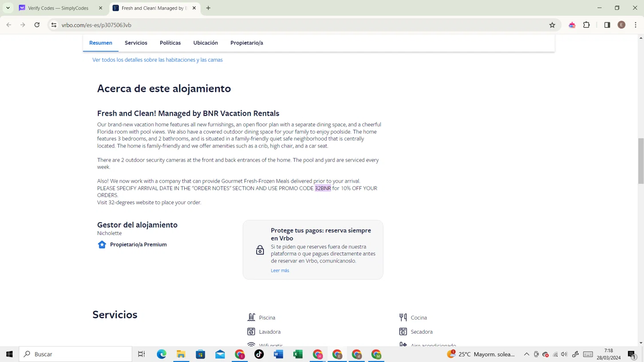Click the scrollbar up arrow
Screen dimensions: 644x362
pos(641,38)
